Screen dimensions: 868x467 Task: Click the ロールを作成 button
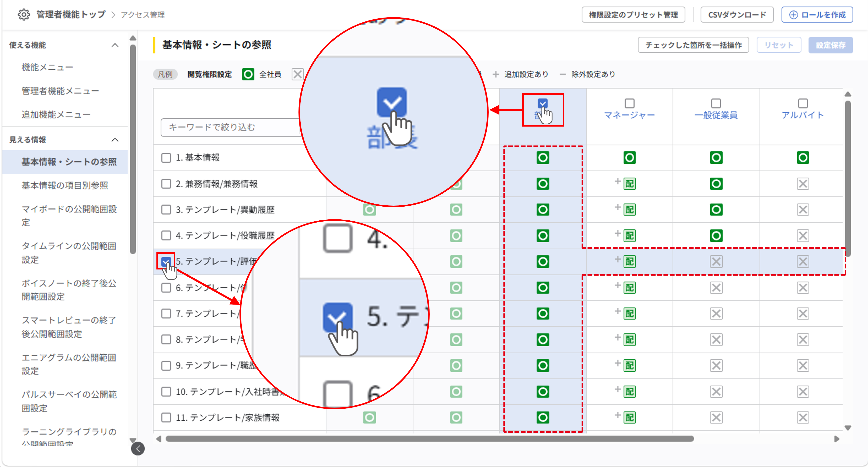point(817,15)
